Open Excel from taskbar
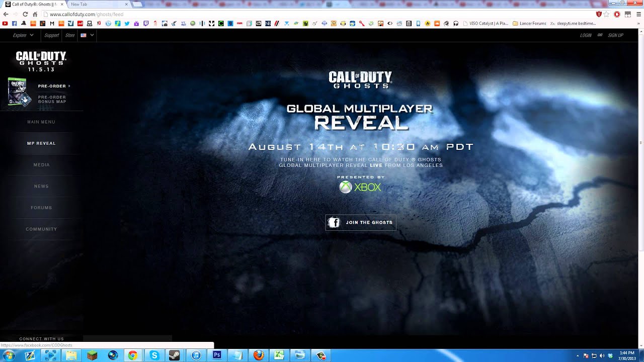The height and width of the screenshot is (362, 644). click(x=279, y=355)
